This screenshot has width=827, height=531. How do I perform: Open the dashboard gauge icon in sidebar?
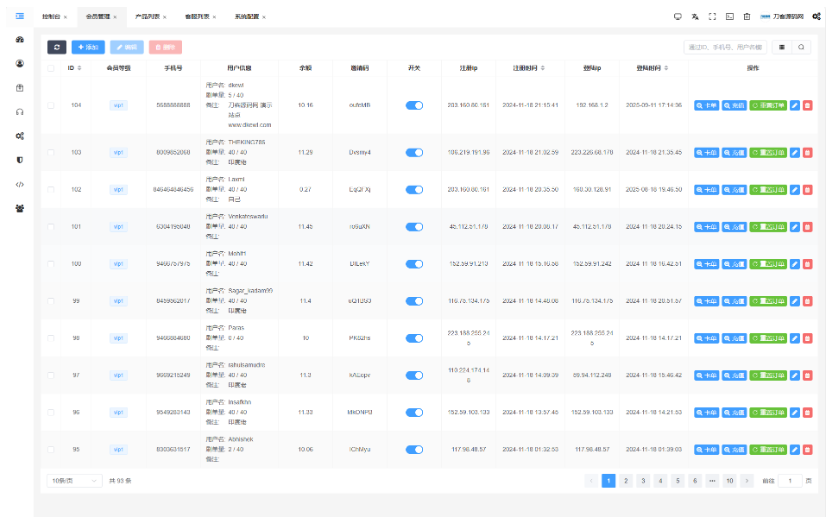click(19, 39)
